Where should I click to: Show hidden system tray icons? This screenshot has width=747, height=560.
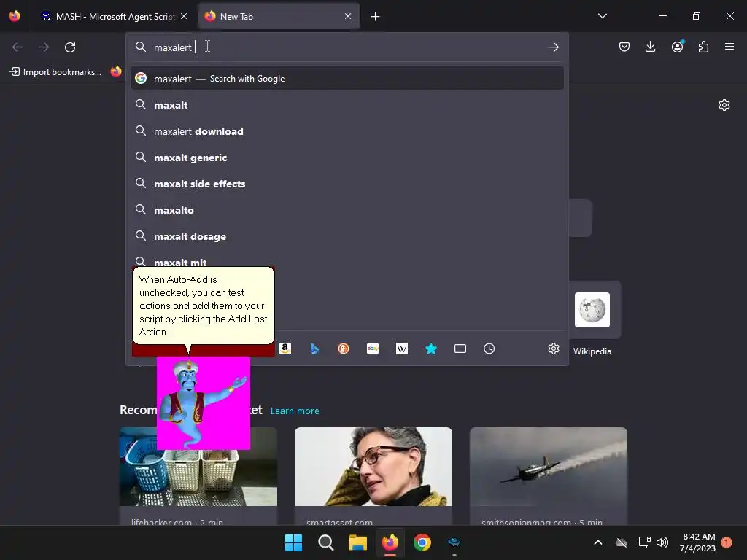coord(598,542)
